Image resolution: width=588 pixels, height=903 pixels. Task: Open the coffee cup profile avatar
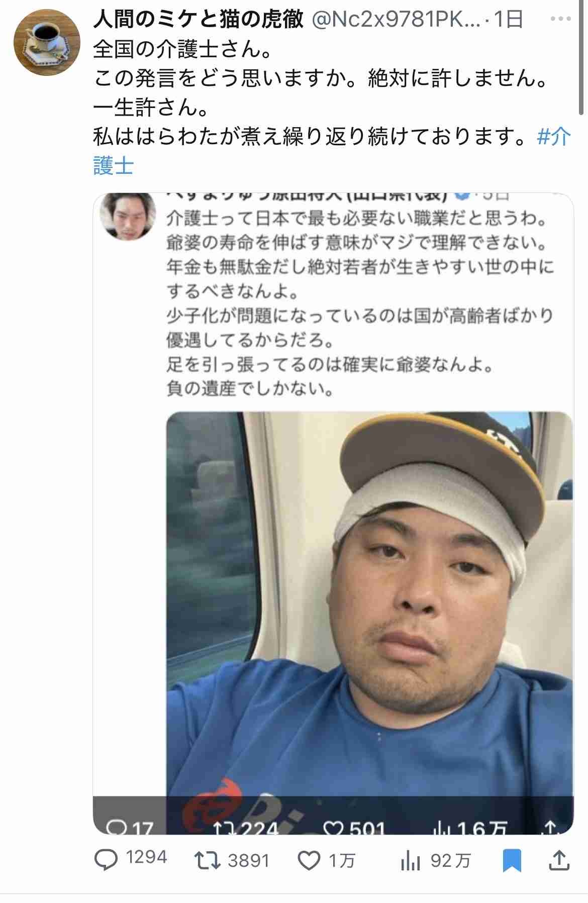[46, 43]
